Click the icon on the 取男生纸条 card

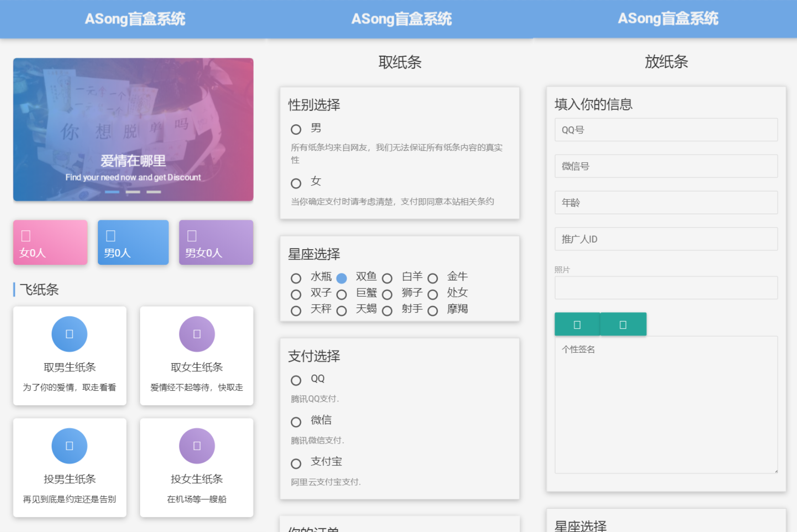coord(69,334)
